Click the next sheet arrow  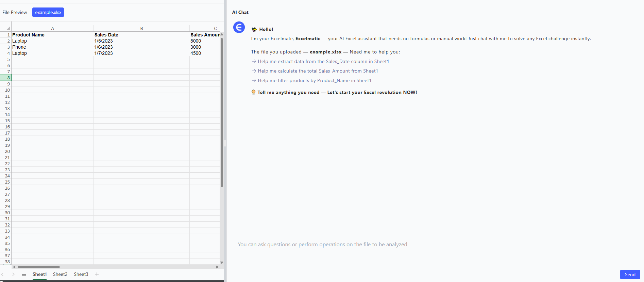(13, 274)
